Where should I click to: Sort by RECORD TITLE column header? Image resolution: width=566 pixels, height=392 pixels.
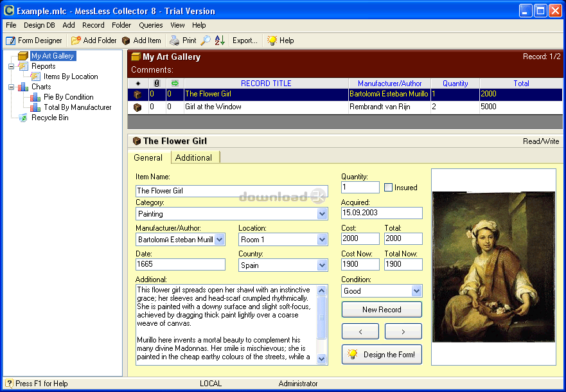pos(266,84)
